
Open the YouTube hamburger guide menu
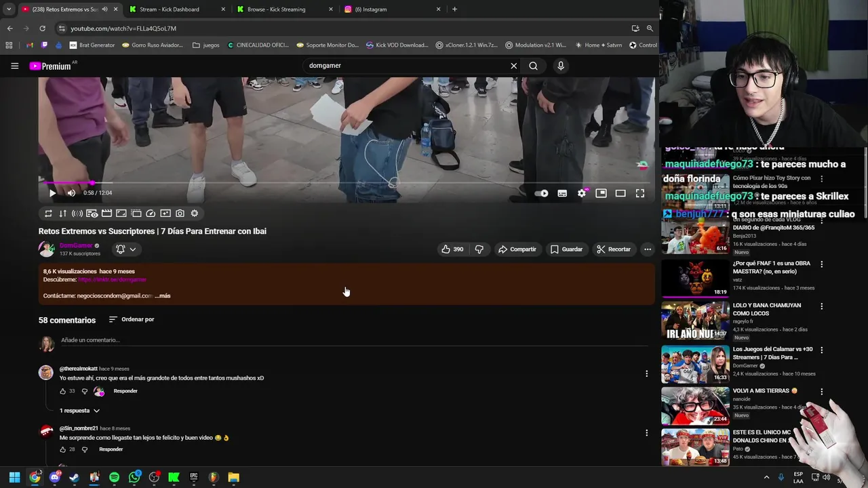click(x=14, y=66)
